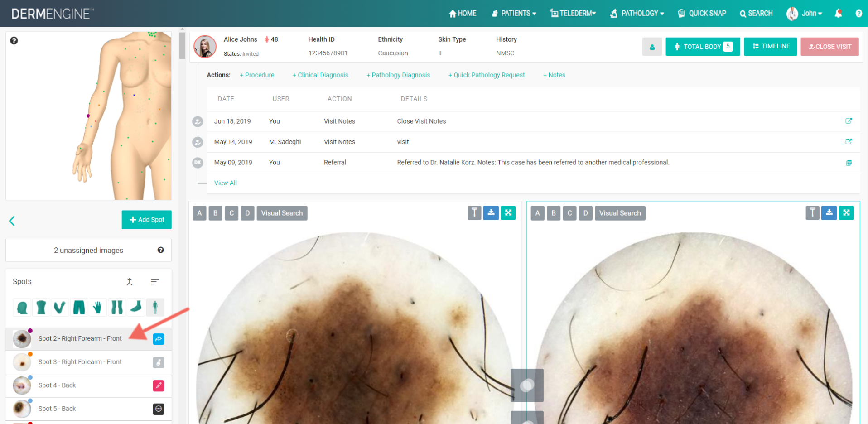
Task: Expand right viewer to fullscreen
Action: tap(846, 213)
